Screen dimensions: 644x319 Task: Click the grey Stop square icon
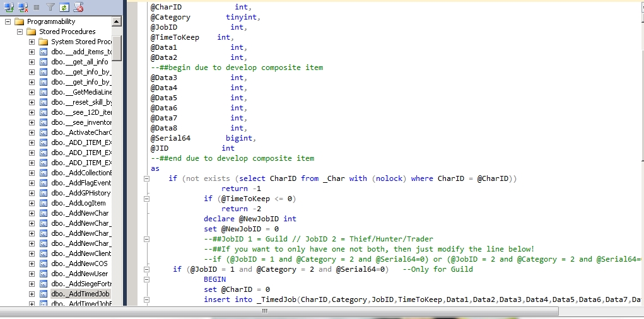coord(37,7)
